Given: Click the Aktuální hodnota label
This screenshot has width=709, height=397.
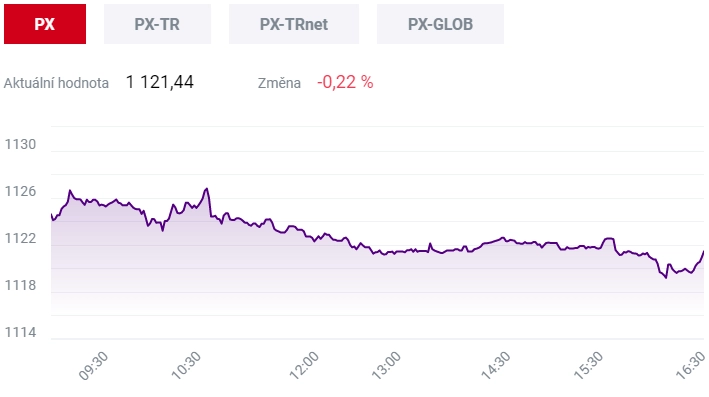Looking at the screenshot, I should (56, 83).
